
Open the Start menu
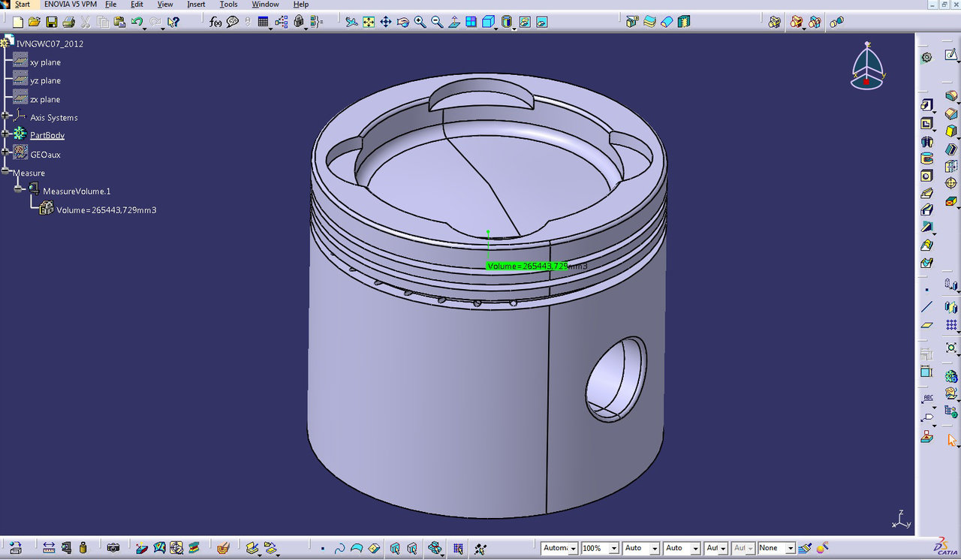click(x=23, y=5)
